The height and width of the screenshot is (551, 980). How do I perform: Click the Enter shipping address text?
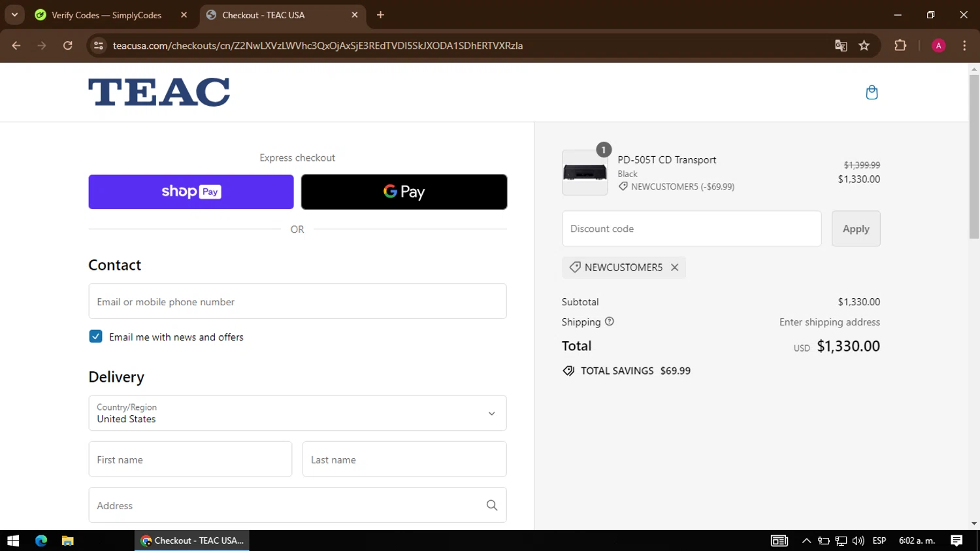pyautogui.click(x=829, y=322)
